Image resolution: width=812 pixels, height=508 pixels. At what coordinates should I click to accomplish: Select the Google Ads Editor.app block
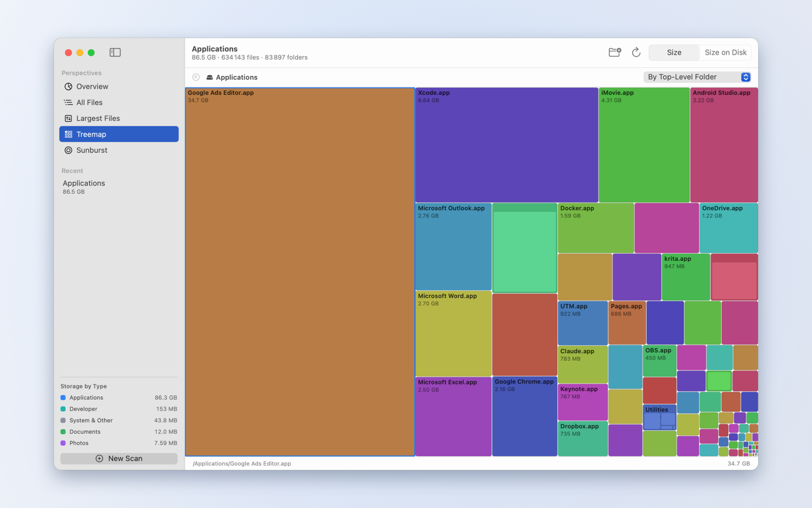(300, 272)
